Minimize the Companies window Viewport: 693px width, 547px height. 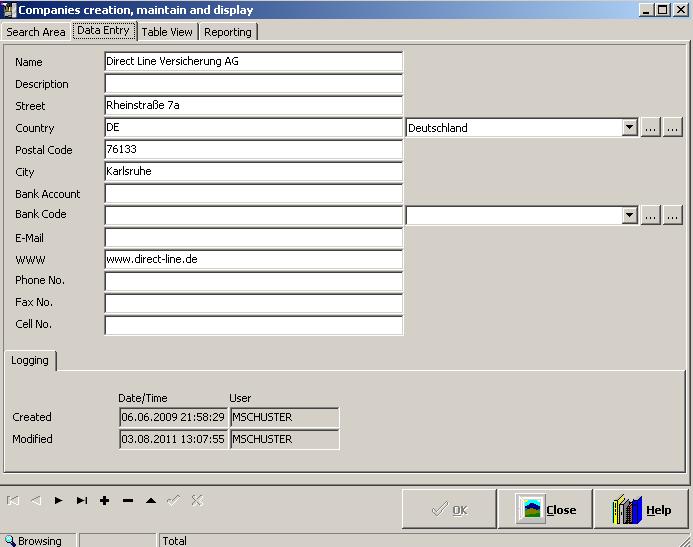coord(646,10)
